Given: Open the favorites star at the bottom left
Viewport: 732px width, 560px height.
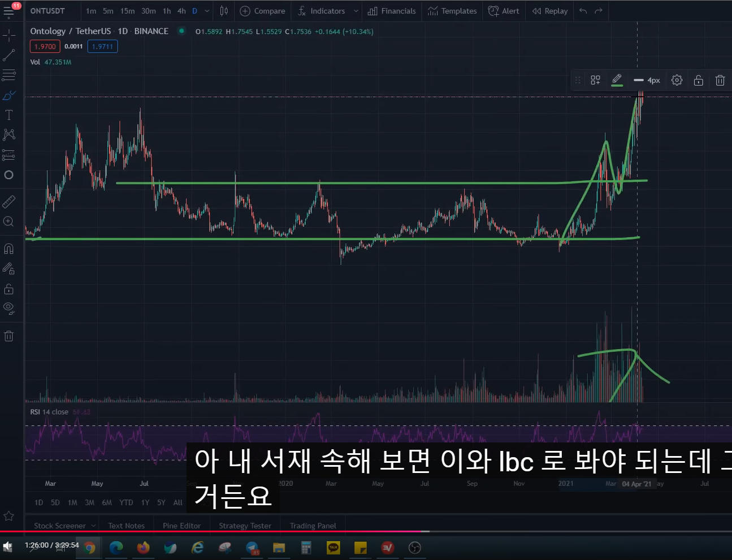Looking at the screenshot, I should click(9, 516).
